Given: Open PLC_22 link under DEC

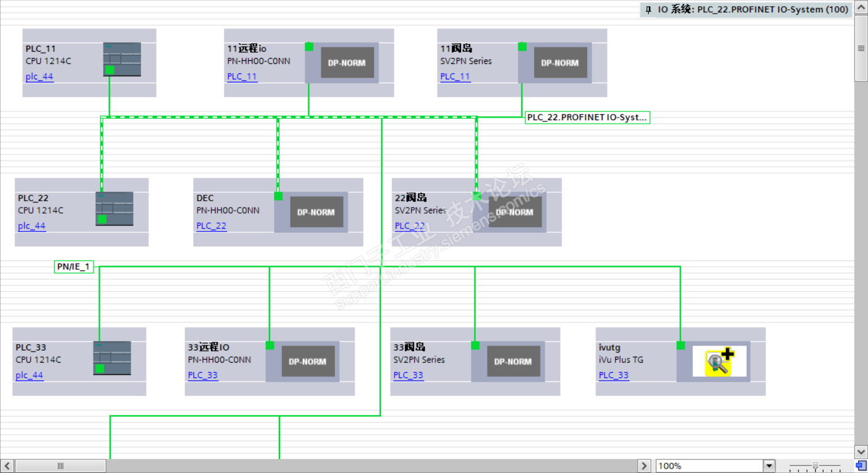Looking at the screenshot, I should coord(211,226).
